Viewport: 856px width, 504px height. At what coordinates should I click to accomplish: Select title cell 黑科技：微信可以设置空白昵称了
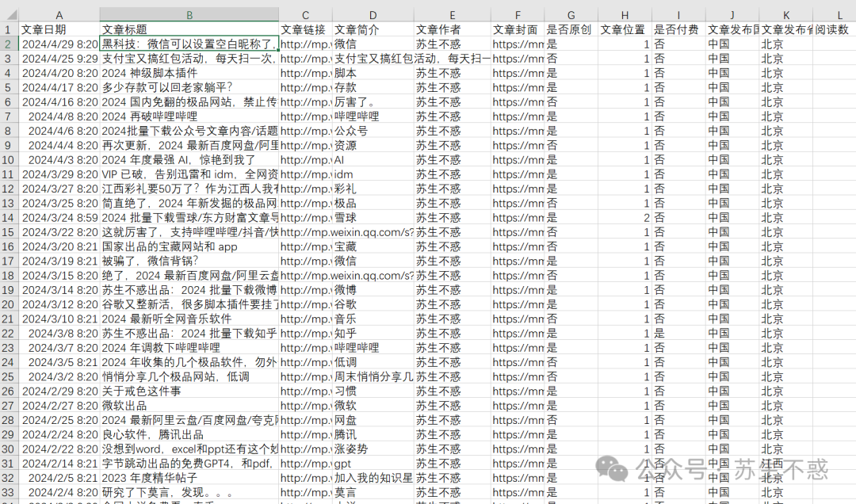[x=189, y=44]
